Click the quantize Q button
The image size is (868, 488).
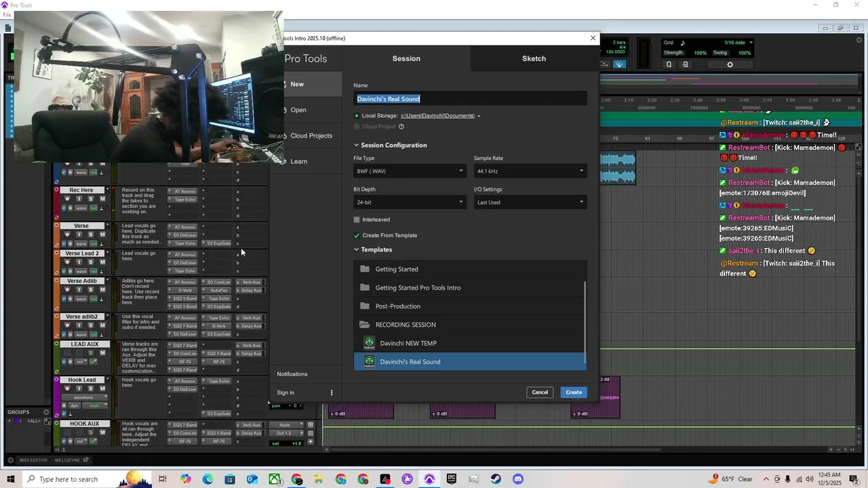pyautogui.click(x=669, y=64)
